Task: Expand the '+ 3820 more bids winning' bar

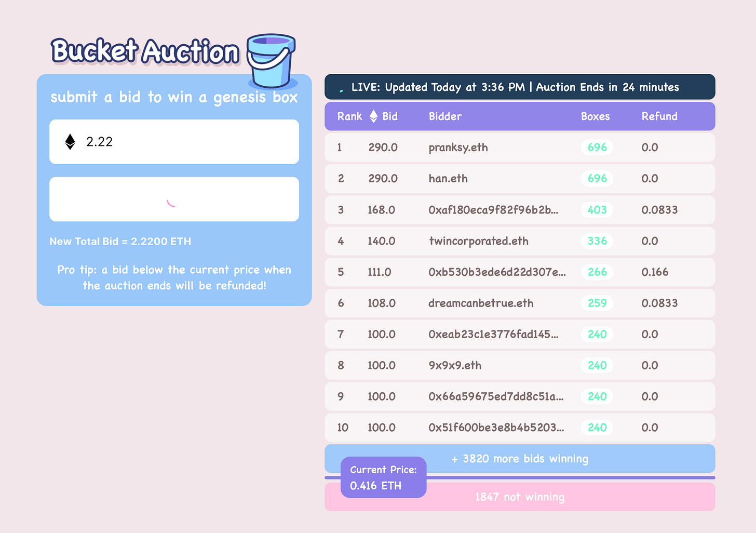Action: [520, 459]
